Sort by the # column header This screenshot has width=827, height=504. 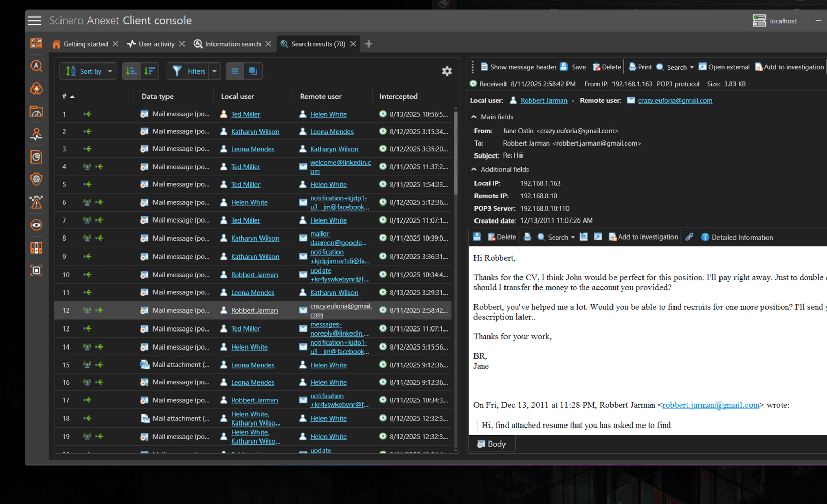(68, 96)
